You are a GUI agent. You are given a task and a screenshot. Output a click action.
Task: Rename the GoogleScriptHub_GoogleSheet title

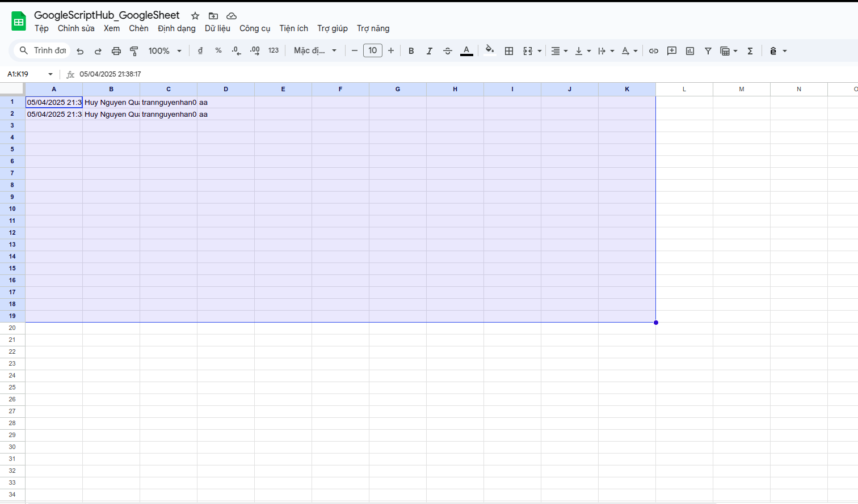click(107, 15)
